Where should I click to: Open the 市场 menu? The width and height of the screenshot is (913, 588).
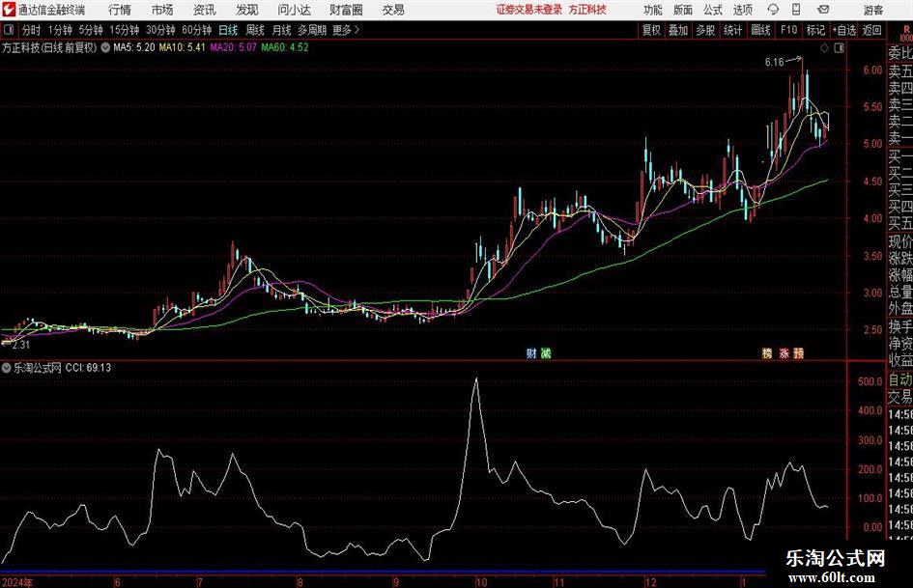tap(162, 10)
